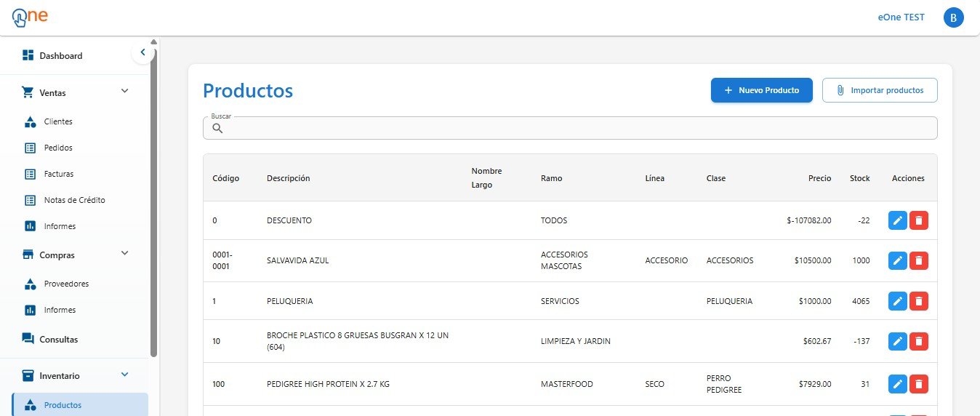The height and width of the screenshot is (416, 980).
Task: Click the Ventas shopping cart icon
Action: click(x=28, y=92)
